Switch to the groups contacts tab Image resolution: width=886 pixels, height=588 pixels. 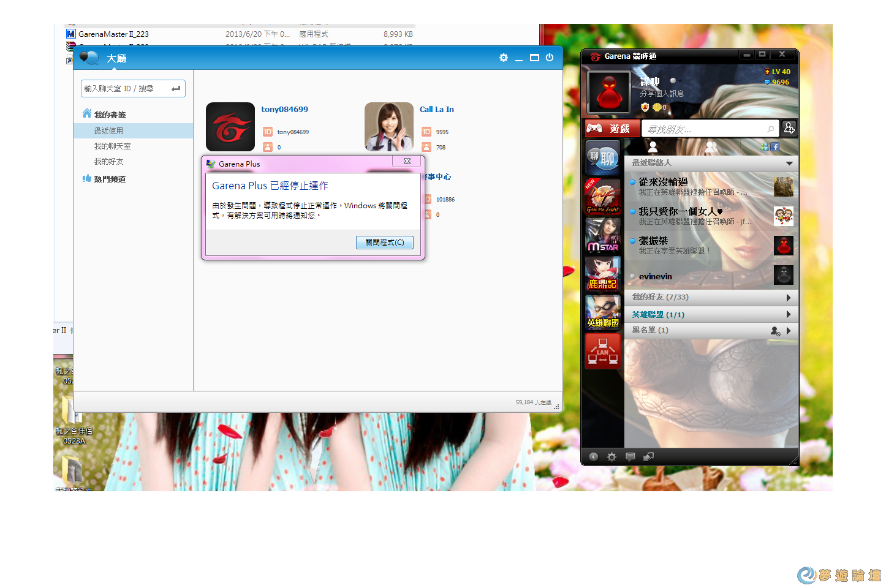pos(711,147)
